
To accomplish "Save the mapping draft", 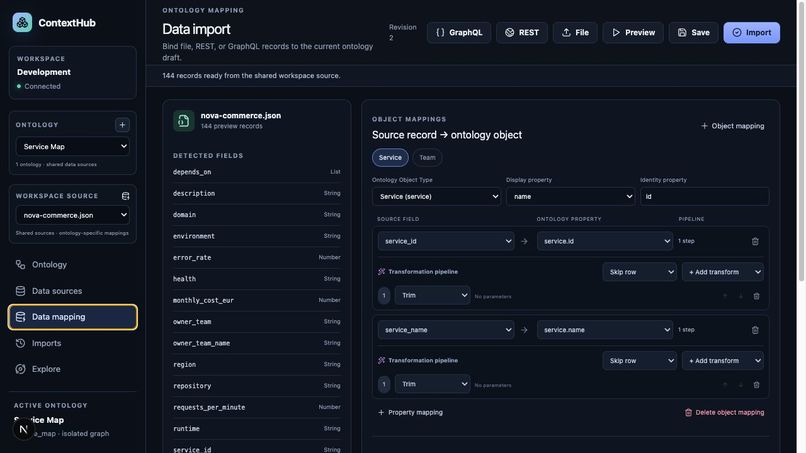I will pyautogui.click(x=693, y=32).
